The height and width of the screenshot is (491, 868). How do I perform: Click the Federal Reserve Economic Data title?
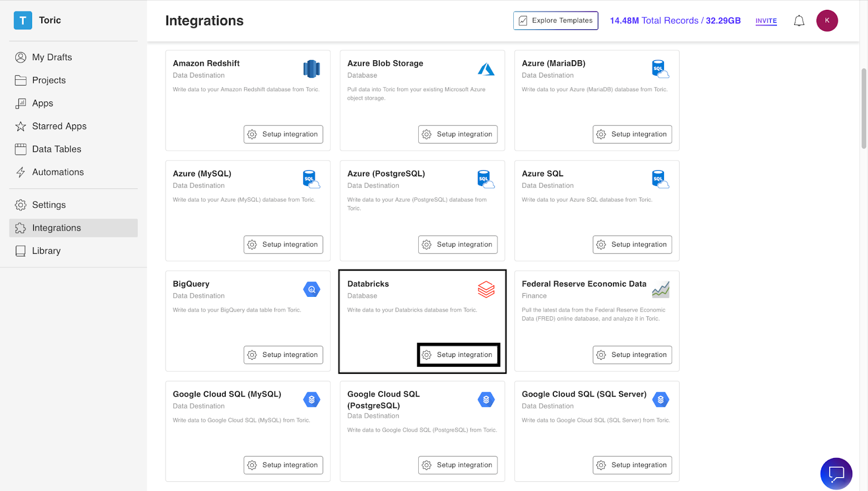point(584,284)
